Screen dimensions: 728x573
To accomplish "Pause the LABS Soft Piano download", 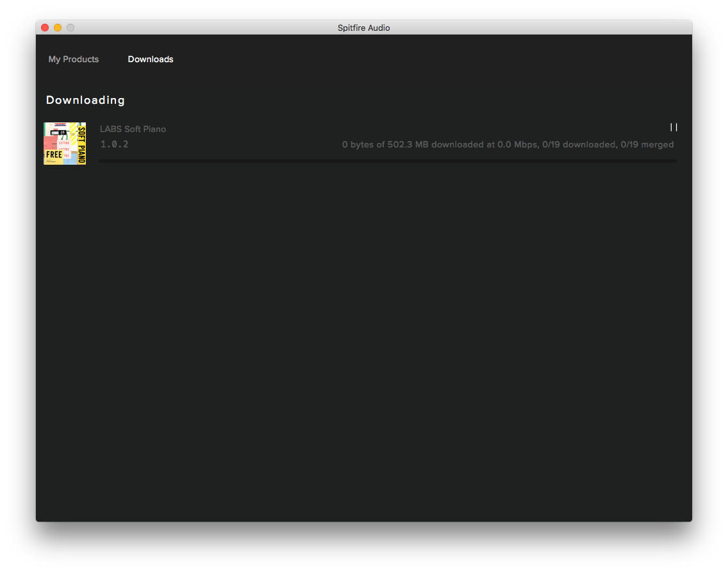I will click(x=674, y=128).
